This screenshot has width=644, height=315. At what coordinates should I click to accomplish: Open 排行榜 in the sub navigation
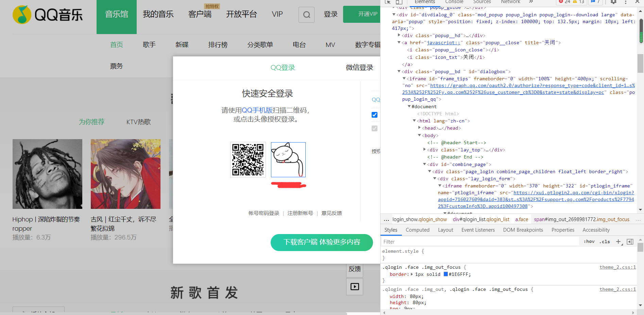click(x=218, y=45)
